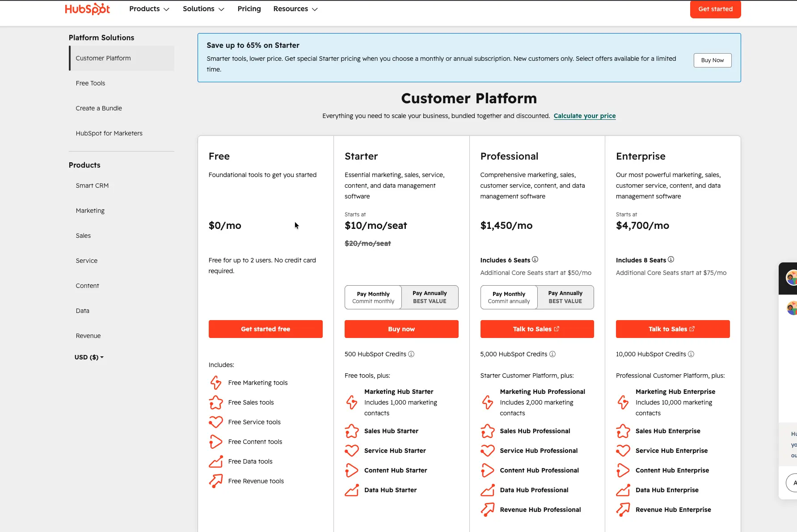This screenshot has width=797, height=532.
Task: Select Customer Platform in the sidebar
Action: click(x=122, y=58)
